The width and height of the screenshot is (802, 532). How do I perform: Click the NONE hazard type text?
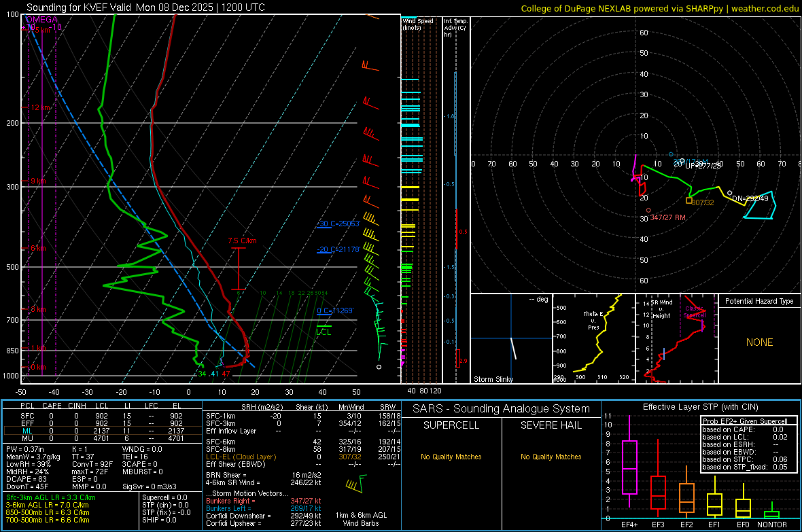(x=759, y=342)
